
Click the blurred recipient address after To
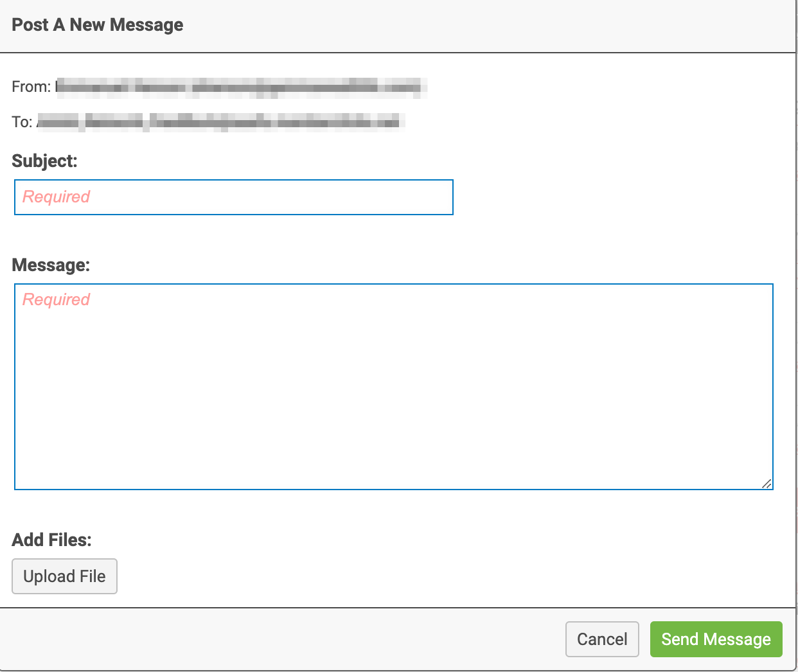coord(220,121)
